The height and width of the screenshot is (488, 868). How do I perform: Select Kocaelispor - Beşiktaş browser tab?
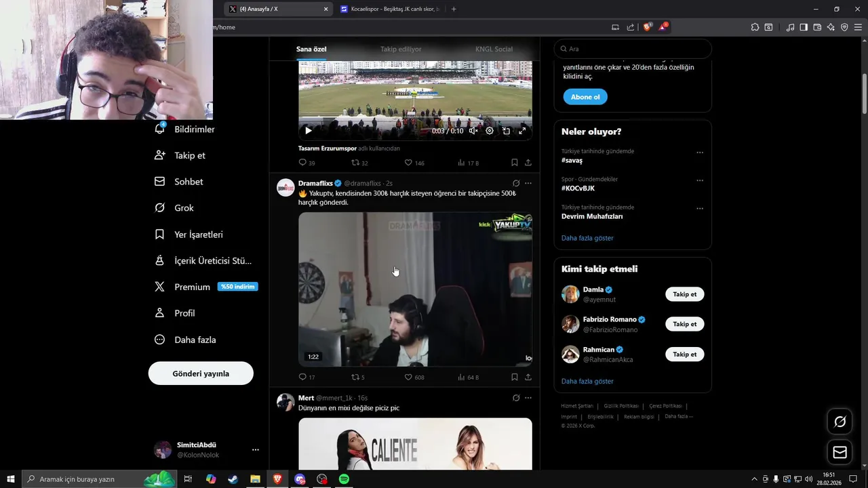390,9
